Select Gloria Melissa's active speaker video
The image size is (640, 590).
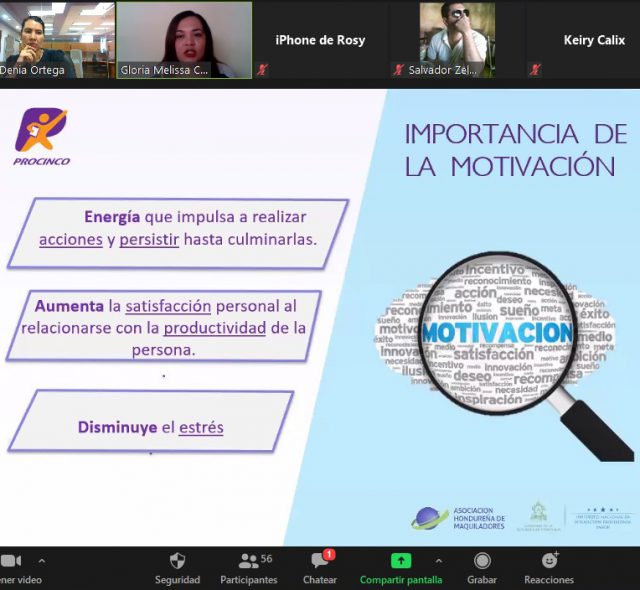pyautogui.click(x=184, y=40)
